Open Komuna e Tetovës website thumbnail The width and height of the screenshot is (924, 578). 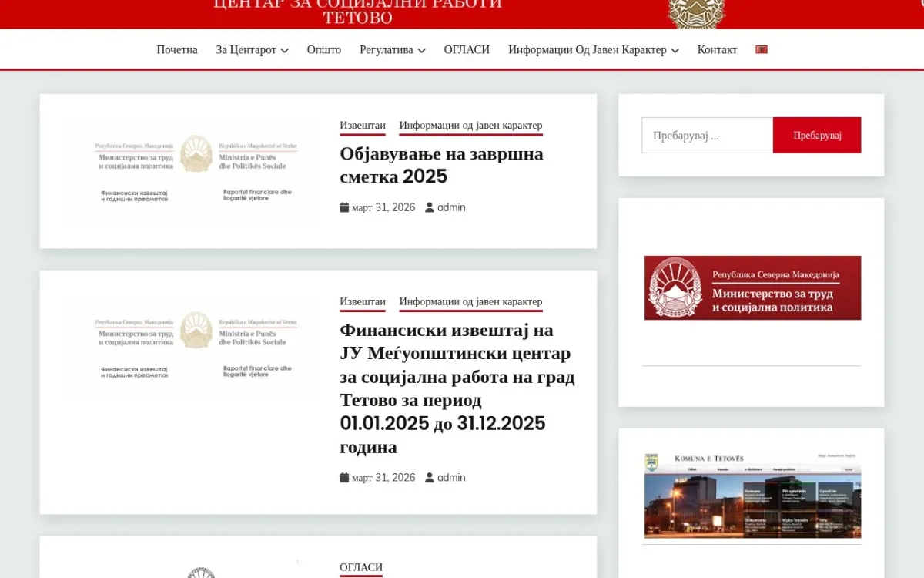tap(752, 495)
